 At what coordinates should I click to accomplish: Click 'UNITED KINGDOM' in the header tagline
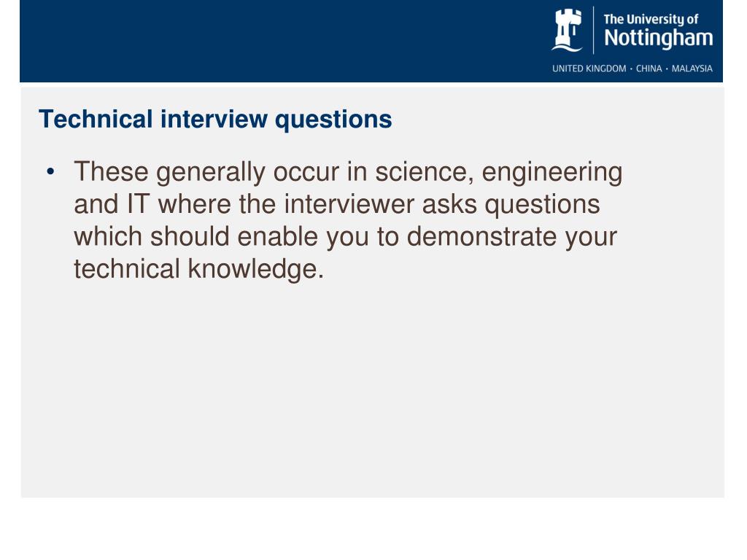(589, 69)
